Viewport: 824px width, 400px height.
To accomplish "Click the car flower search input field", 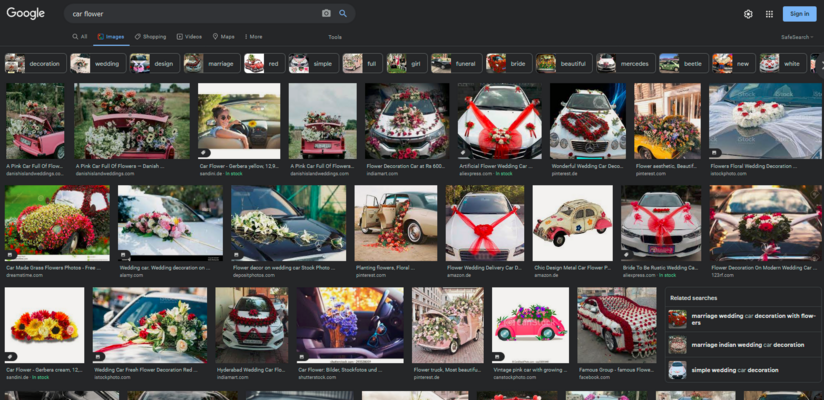I will 194,14.
